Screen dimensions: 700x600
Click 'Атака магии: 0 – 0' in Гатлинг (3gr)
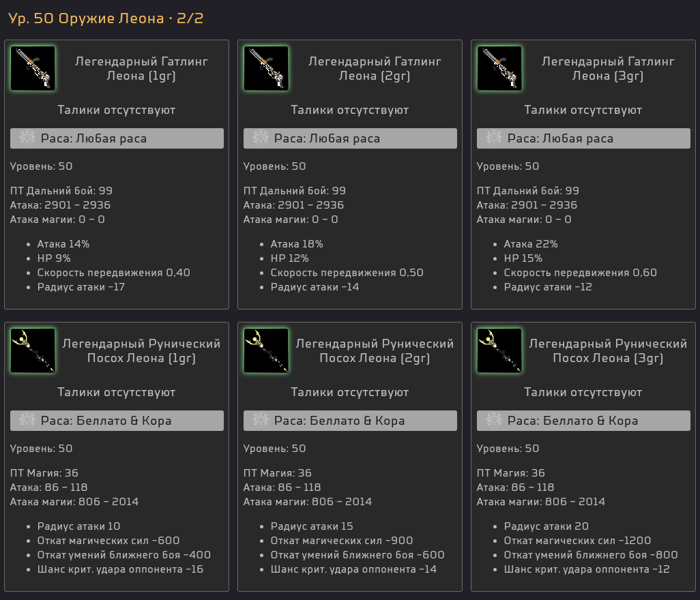click(524, 220)
